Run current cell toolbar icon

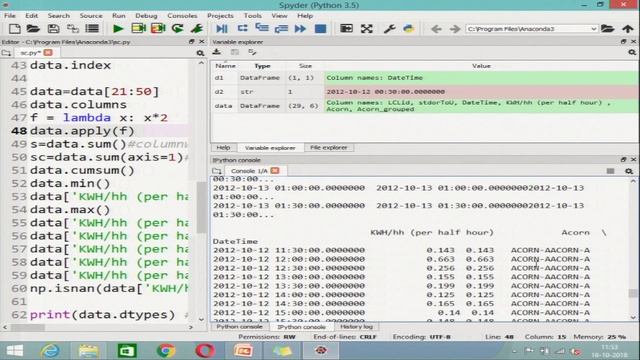(138, 29)
